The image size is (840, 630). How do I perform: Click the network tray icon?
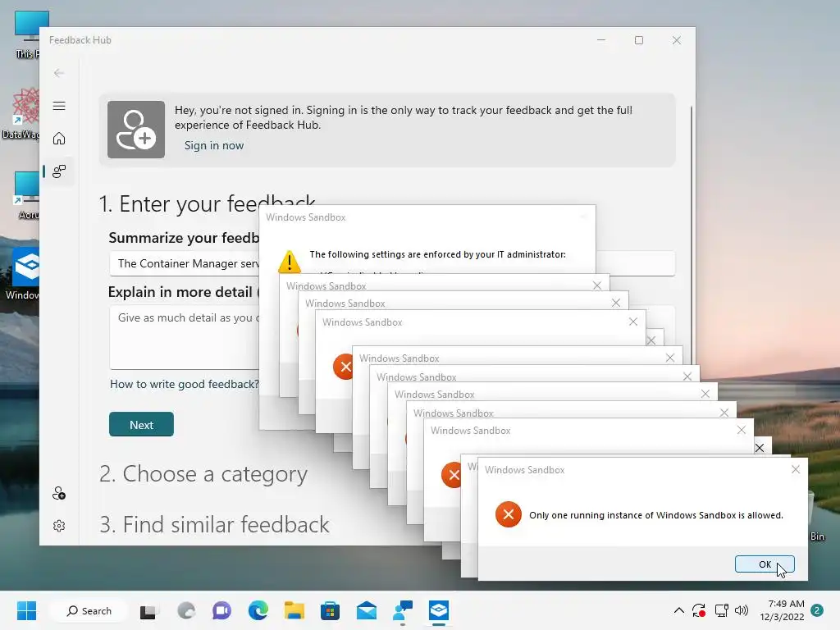click(x=721, y=610)
